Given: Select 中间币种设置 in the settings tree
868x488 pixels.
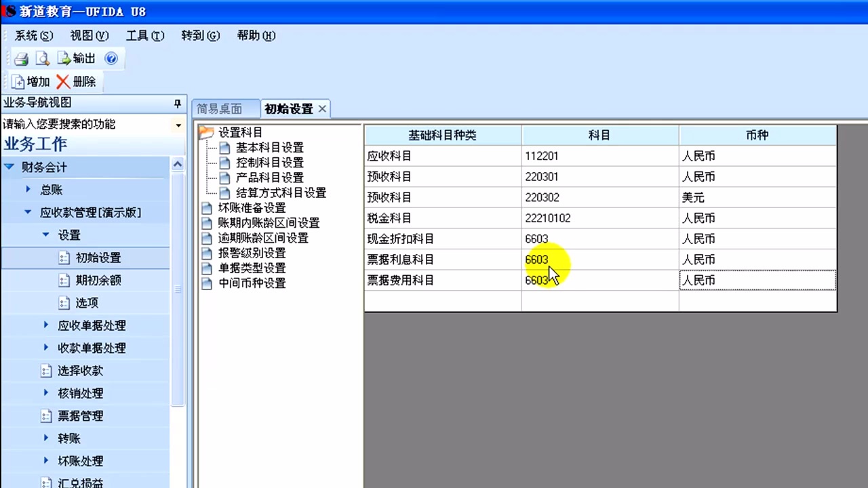Looking at the screenshot, I should (x=252, y=283).
